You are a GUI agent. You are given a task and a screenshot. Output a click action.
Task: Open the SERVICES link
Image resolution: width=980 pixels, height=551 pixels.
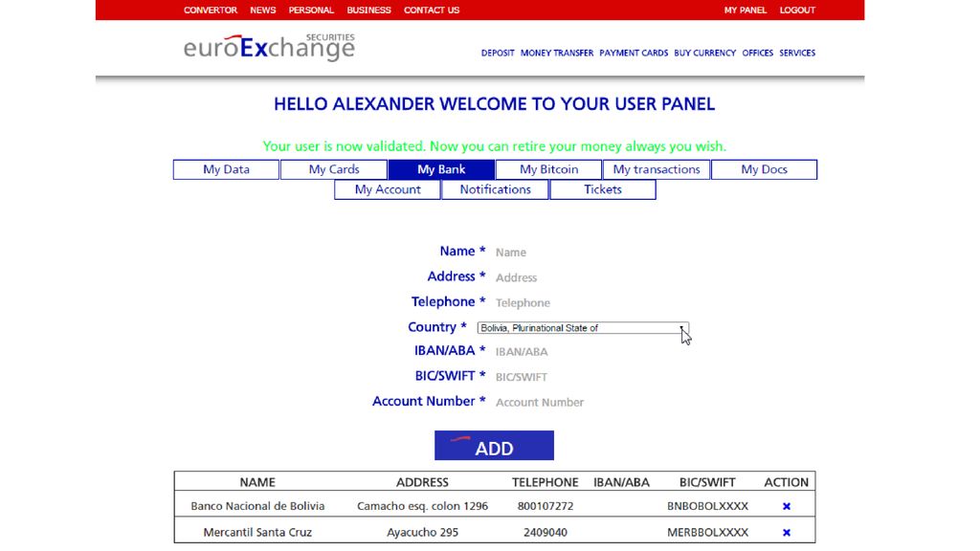point(797,54)
